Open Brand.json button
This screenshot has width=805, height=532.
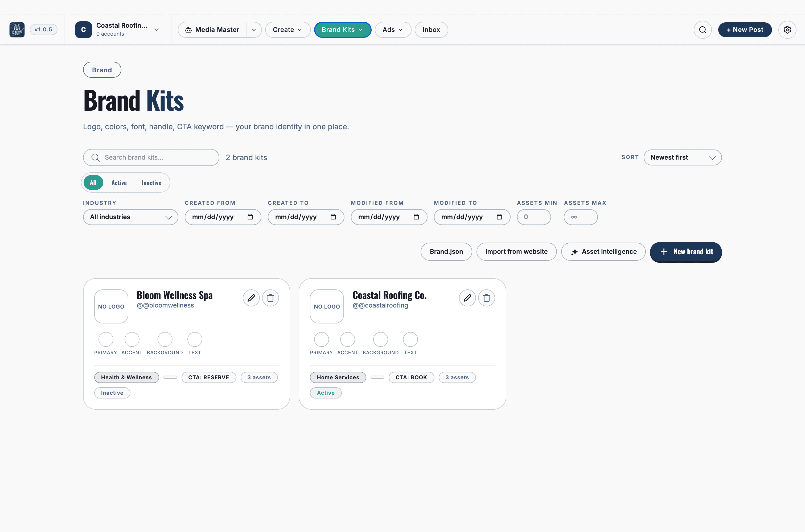click(x=446, y=252)
